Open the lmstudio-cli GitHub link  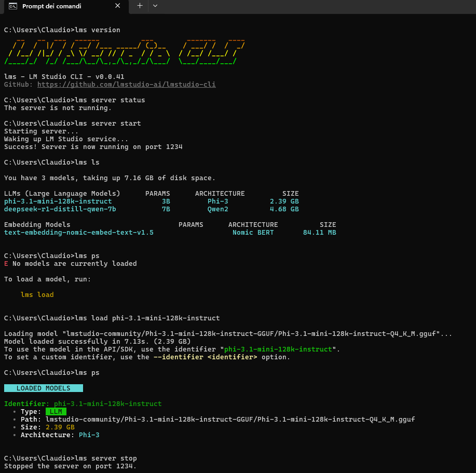point(126,85)
